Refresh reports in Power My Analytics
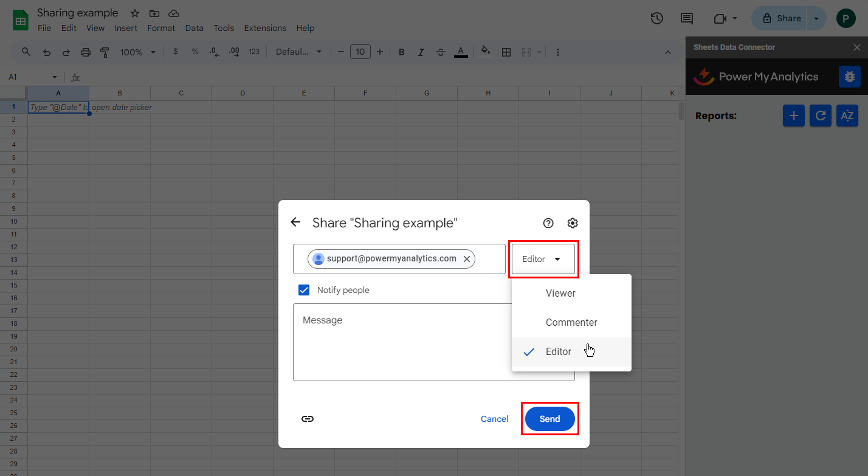 click(821, 116)
